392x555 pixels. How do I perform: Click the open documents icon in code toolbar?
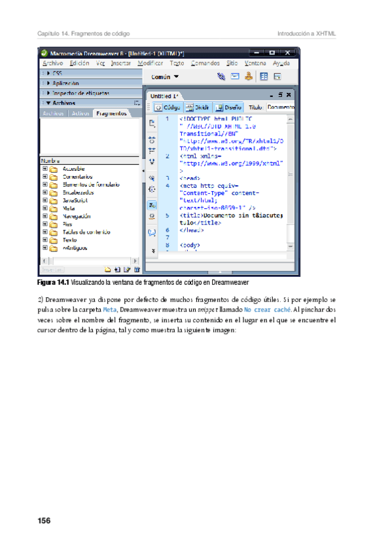[152, 123]
